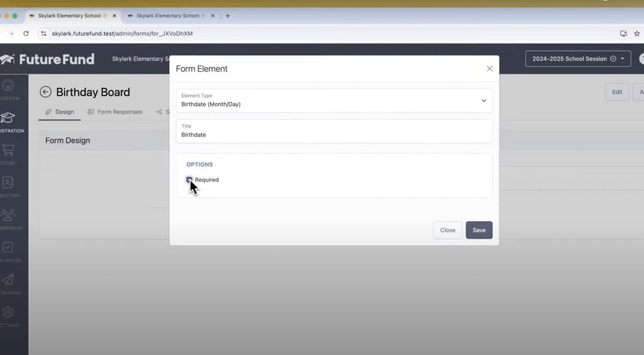Go back using Birthday Board arrow icon

coord(45,92)
